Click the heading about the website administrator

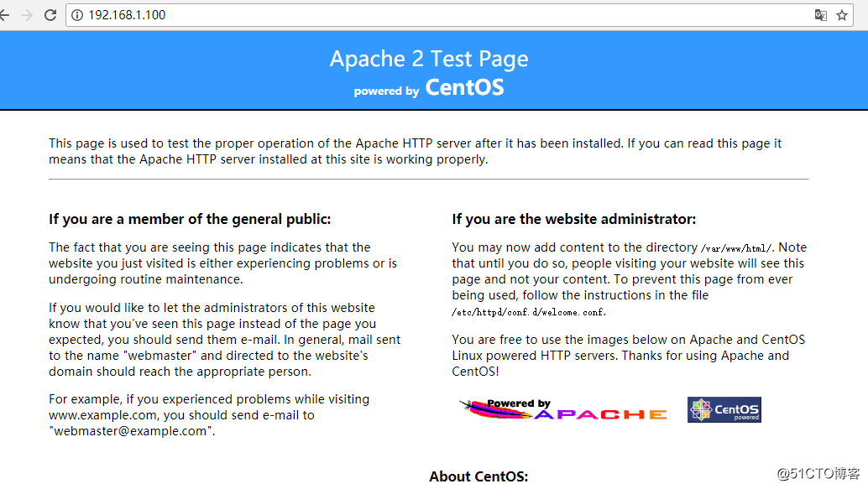tap(573, 219)
